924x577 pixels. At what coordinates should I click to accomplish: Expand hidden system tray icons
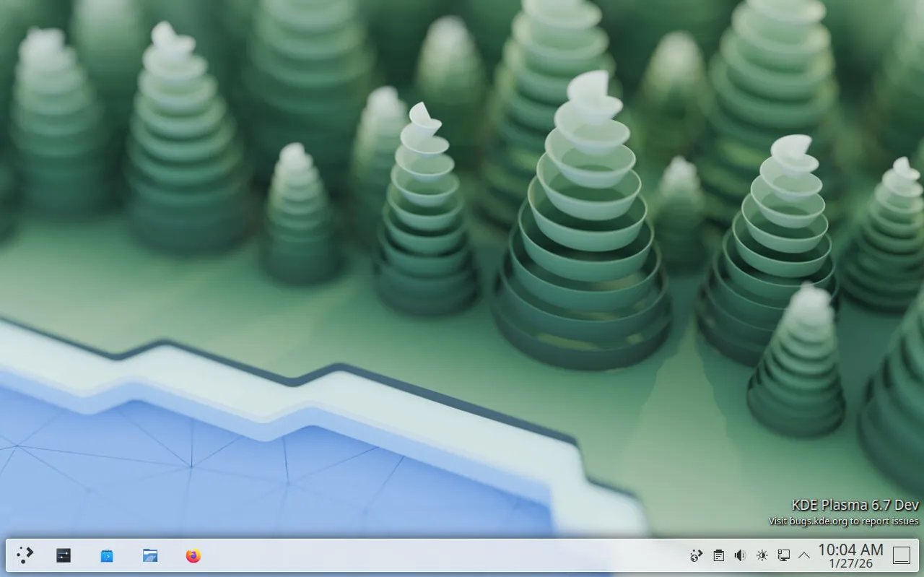(804, 555)
